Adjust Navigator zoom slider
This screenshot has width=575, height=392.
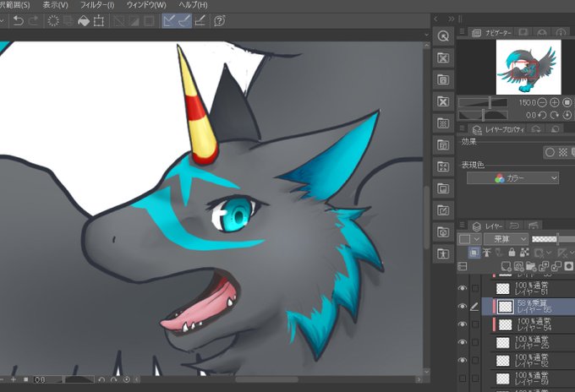click(484, 102)
